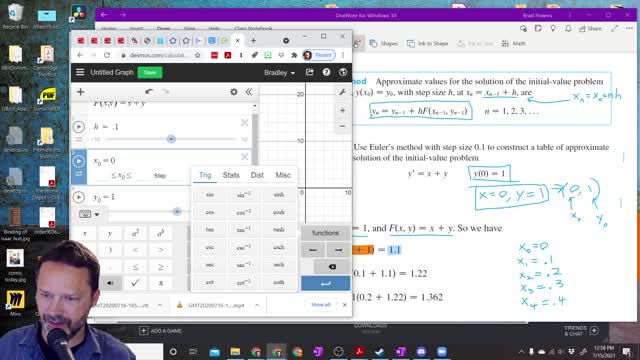Screen dimensions: 640x360
Task: Play the x0 slider animation
Action: (x=79, y=161)
